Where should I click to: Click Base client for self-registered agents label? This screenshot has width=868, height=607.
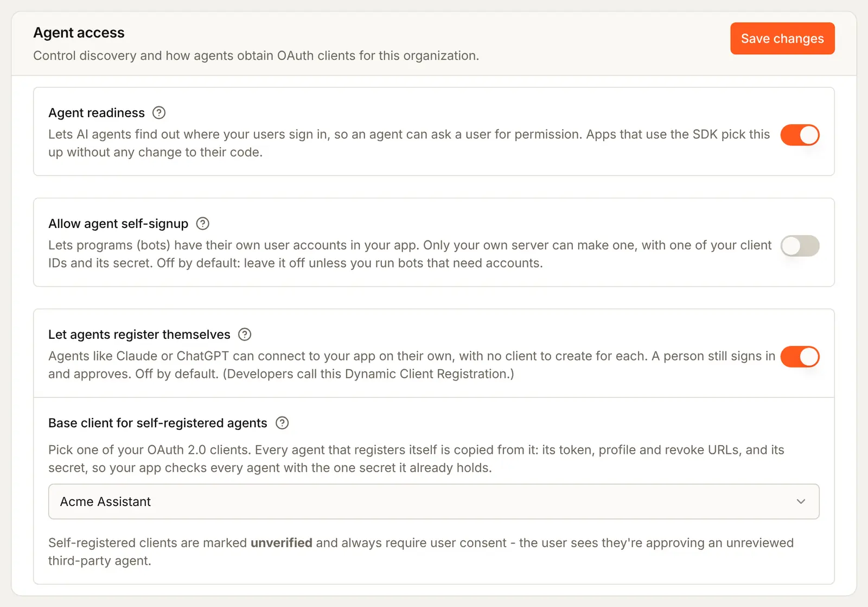pyautogui.click(x=158, y=423)
